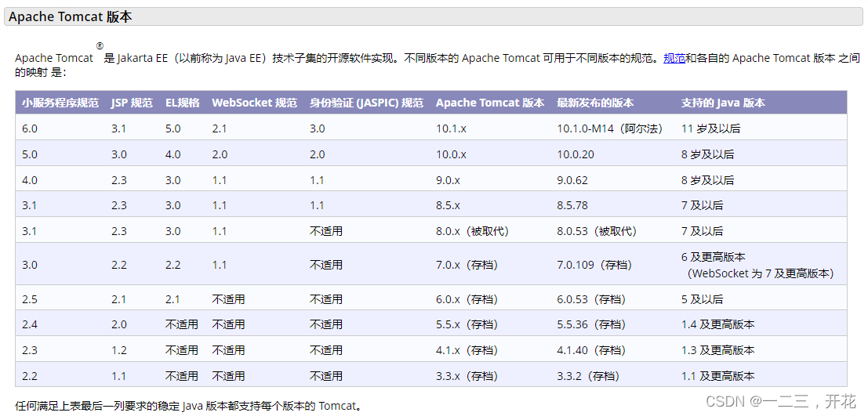This screenshot has width=868, height=416.
Task: Select the 3.3.x（存档）version cell
Action: [x=467, y=376]
